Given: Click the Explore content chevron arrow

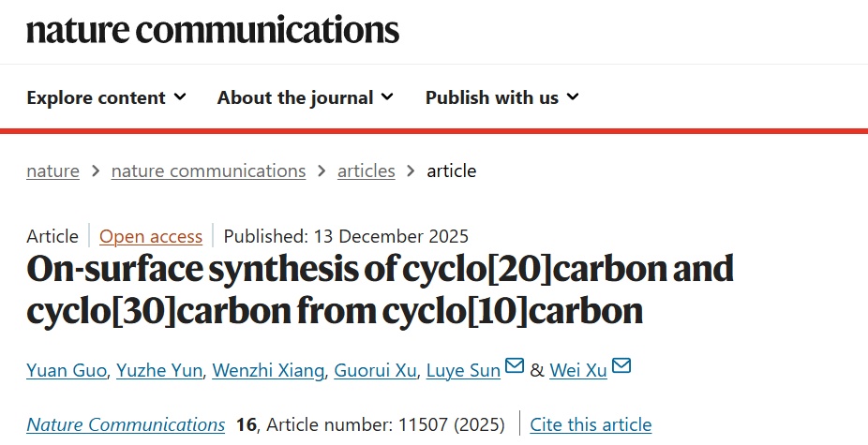Looking at the screenshot, I should pos(180,97).
